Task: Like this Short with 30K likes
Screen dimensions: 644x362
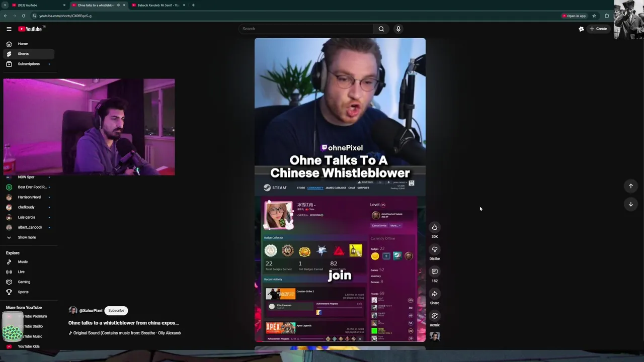Action: point(434,227)
